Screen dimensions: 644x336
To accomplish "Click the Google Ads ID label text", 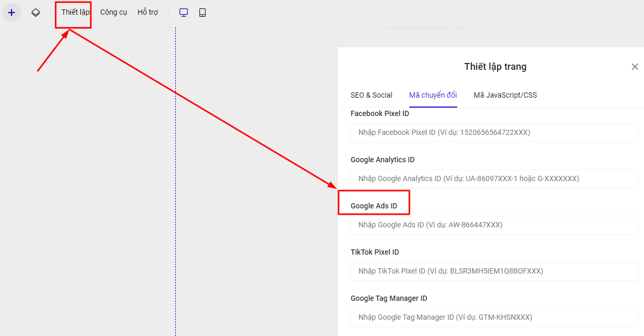I will [374, 206].
